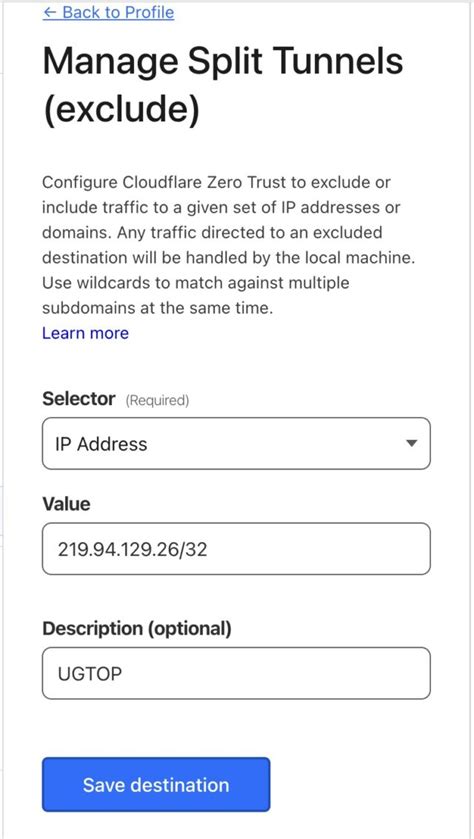Image resolution: width=474 pixels, height=839 pixels.
Task: Focus the Description optional input field
Action: (236, 673)
